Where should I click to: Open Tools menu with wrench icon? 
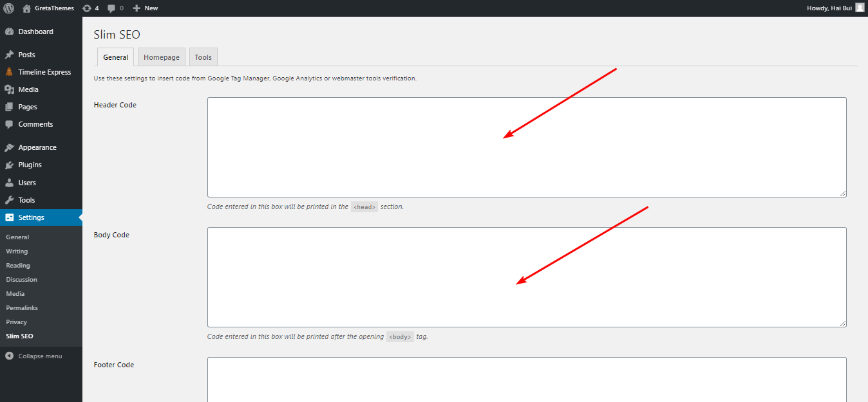[41, 200]
